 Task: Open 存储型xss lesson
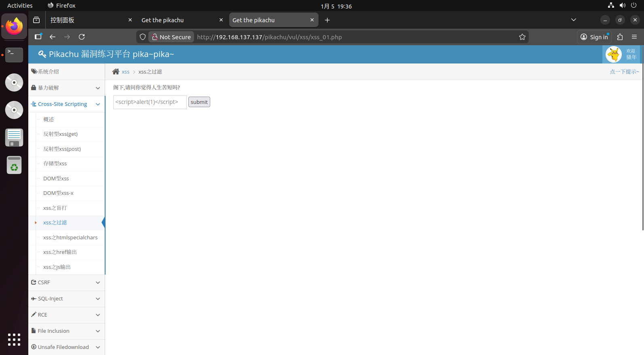(x=55, y=163)
